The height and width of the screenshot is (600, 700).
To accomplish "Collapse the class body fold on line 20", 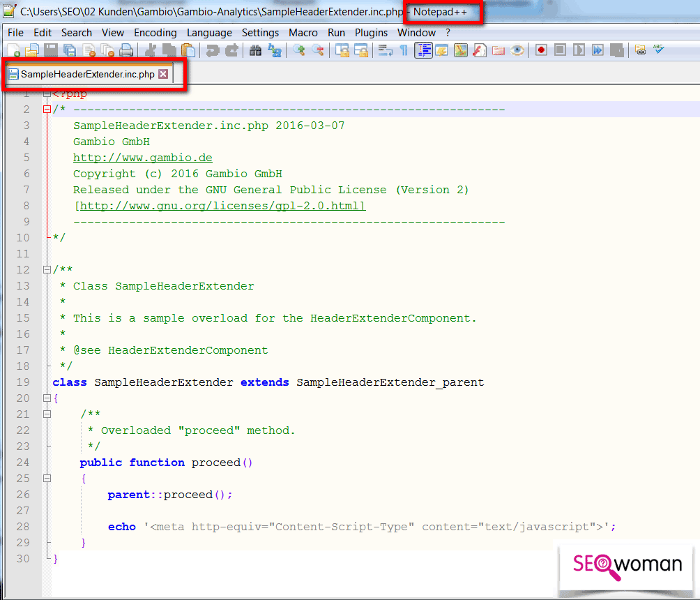I will point(47,398).
